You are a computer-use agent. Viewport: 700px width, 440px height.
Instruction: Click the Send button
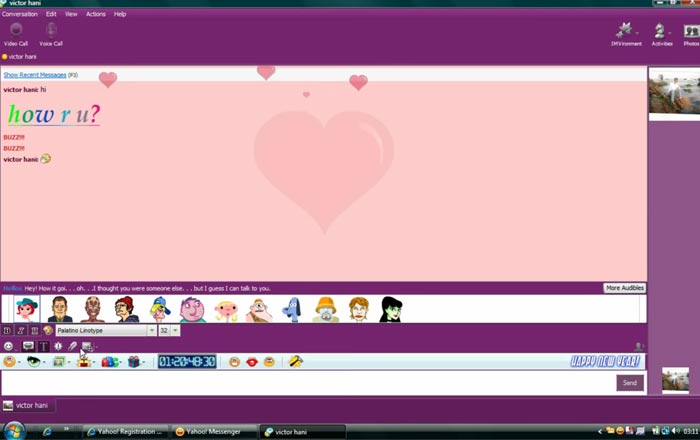point(630,383)
